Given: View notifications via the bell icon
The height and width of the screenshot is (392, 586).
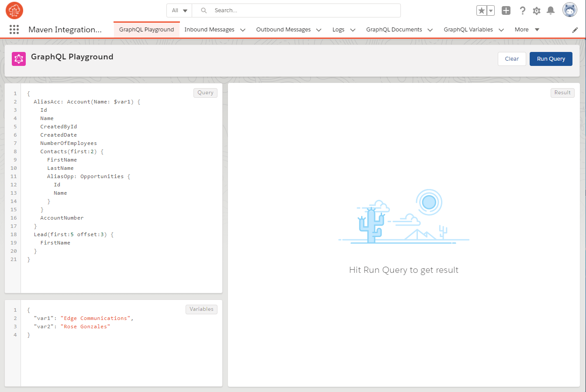Looking at the screenshot, I should pyautogui.click(x=550, y=10).
